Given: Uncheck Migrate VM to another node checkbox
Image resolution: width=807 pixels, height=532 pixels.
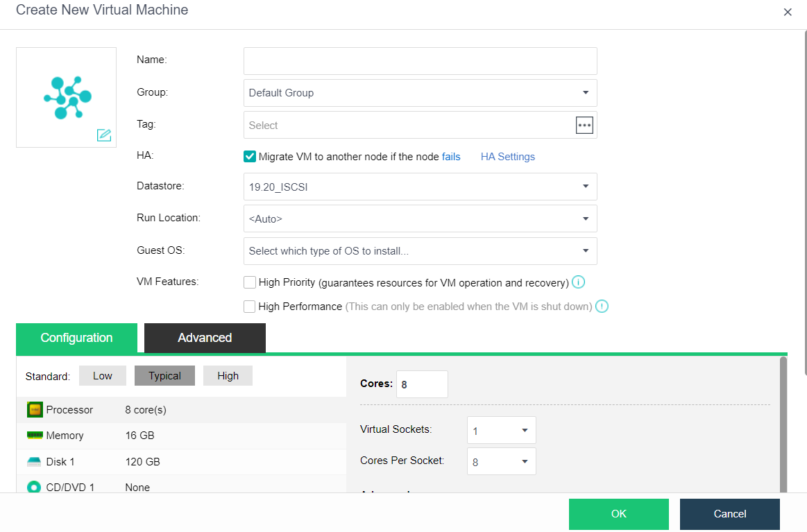Looking at the screenshot, I should pyautogui.click(x=250, y=157).
